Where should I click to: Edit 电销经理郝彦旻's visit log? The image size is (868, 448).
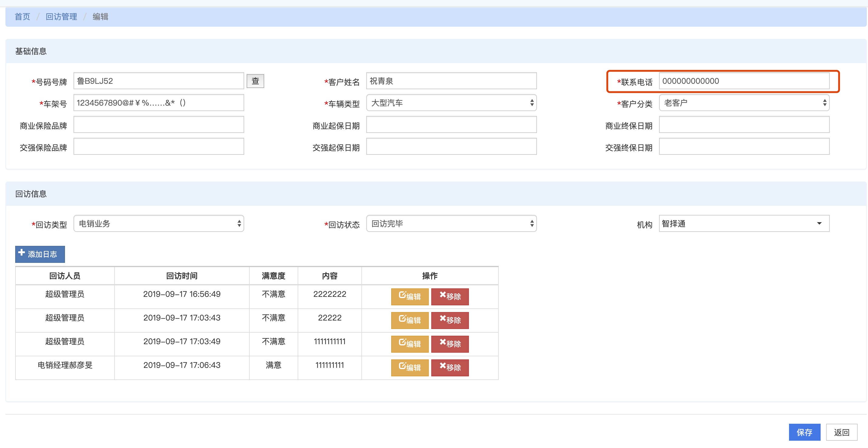click(x=409, y=367)
